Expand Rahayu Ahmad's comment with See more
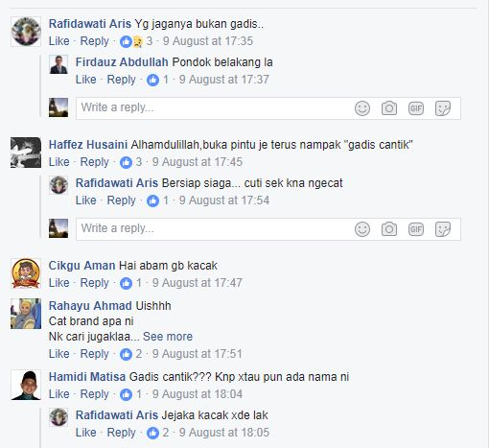 168,337
